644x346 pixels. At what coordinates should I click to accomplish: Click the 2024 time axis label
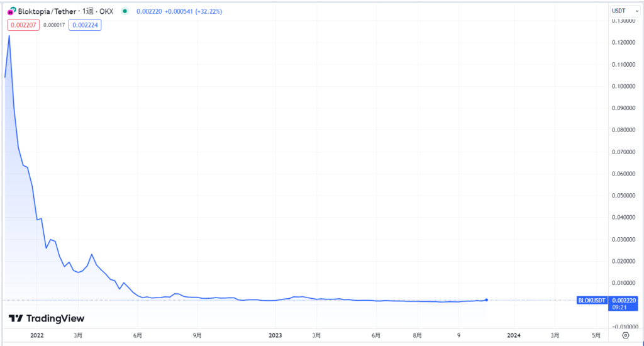[x=513, y=335]
